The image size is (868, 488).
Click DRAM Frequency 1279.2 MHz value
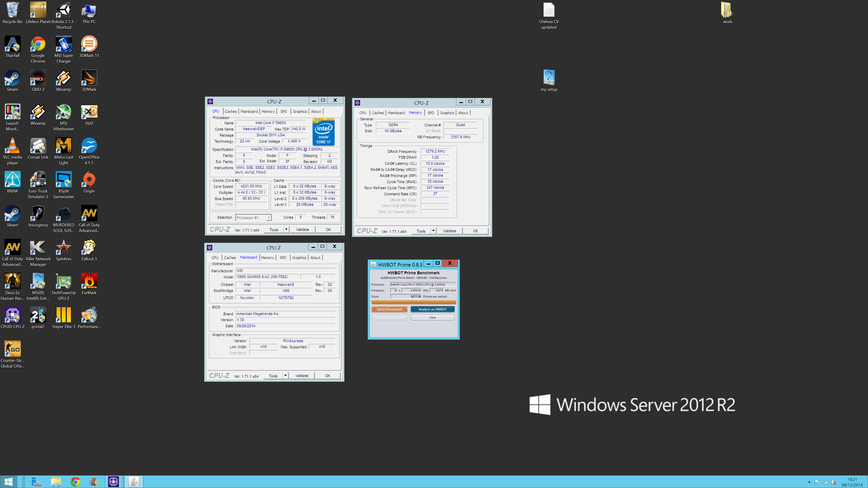435,151
